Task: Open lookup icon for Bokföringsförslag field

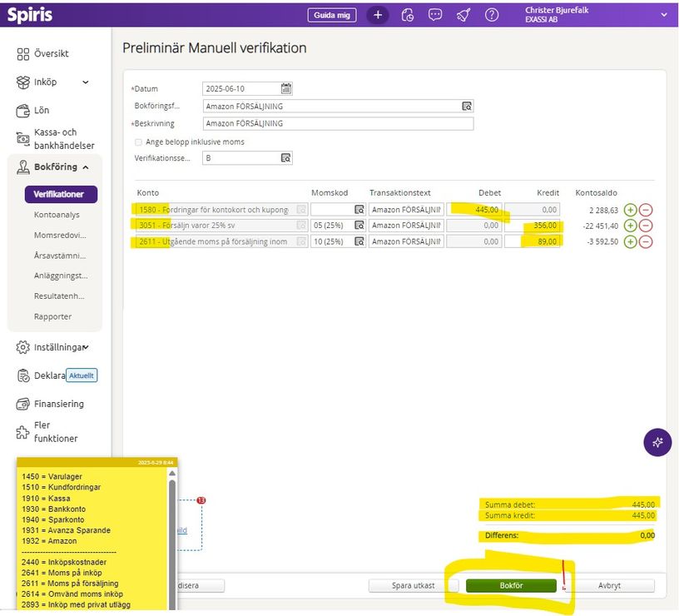Action: [x=466, y=106]
